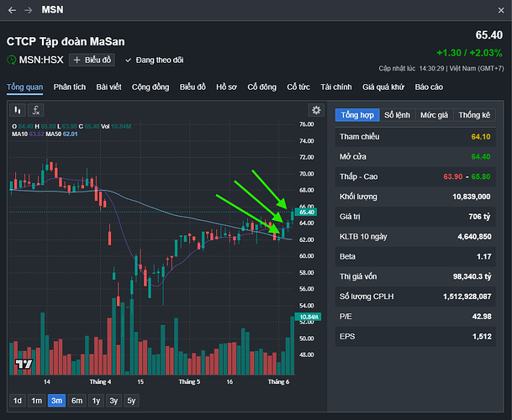The image size is (512, 420).
Task: Open the Thống kê panel tab
Action: 474,114
